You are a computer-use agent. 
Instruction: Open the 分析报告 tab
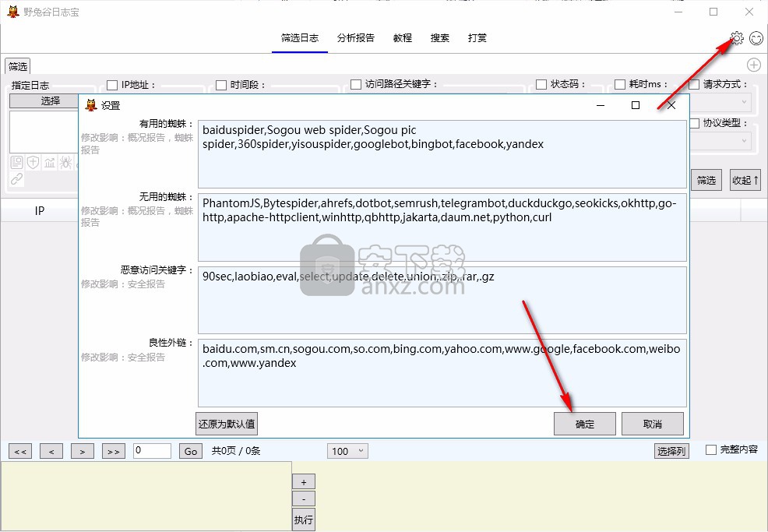[356, 37]
